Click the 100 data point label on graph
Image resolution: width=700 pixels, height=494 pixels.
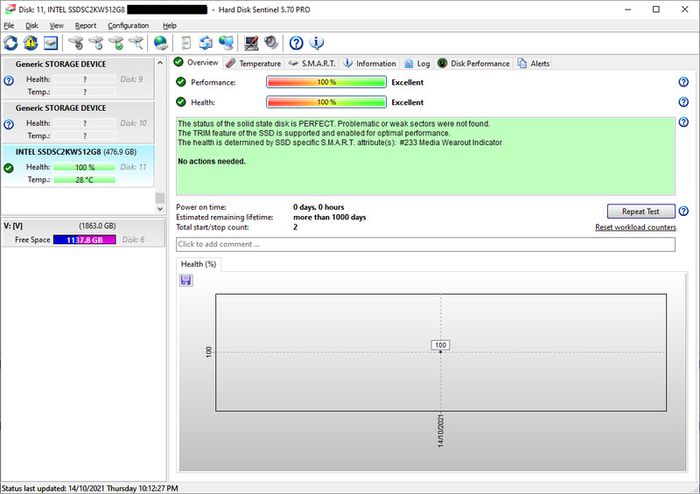click(x=440, y=345)
